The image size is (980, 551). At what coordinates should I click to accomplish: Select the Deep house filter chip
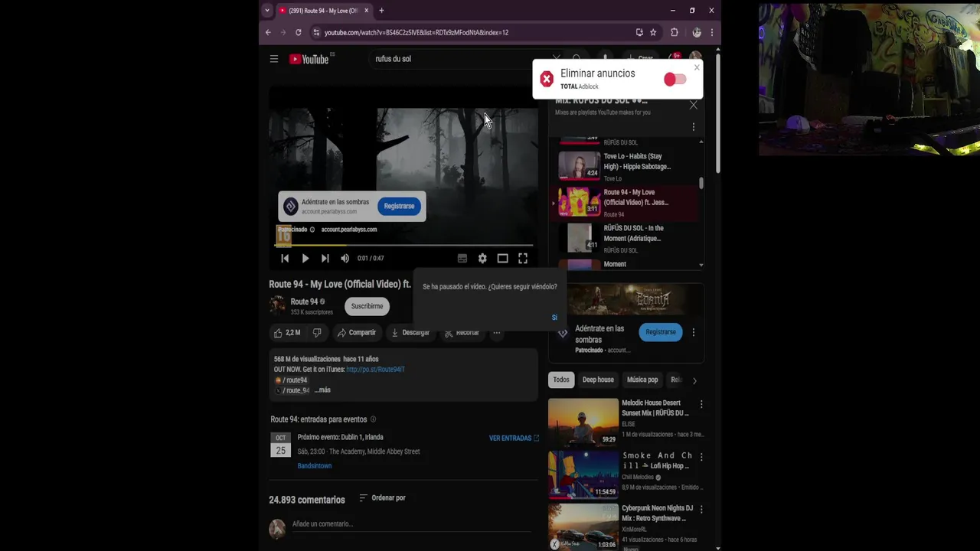598,380
